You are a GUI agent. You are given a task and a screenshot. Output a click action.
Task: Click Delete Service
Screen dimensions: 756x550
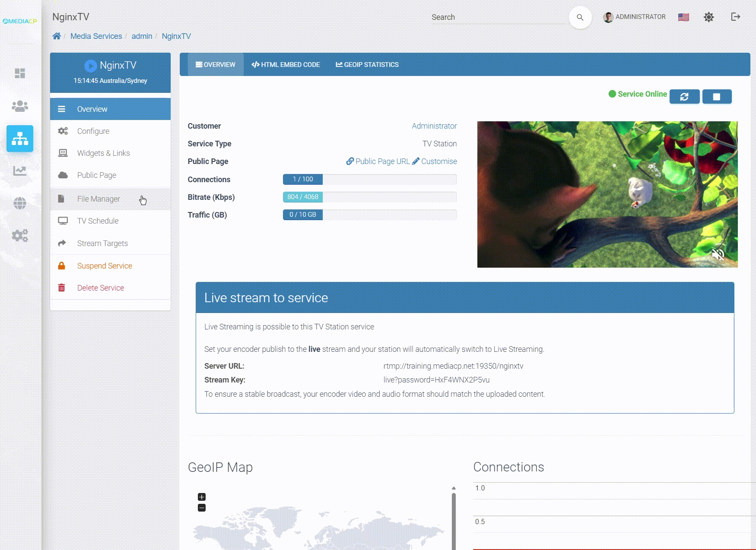(110, 288)
